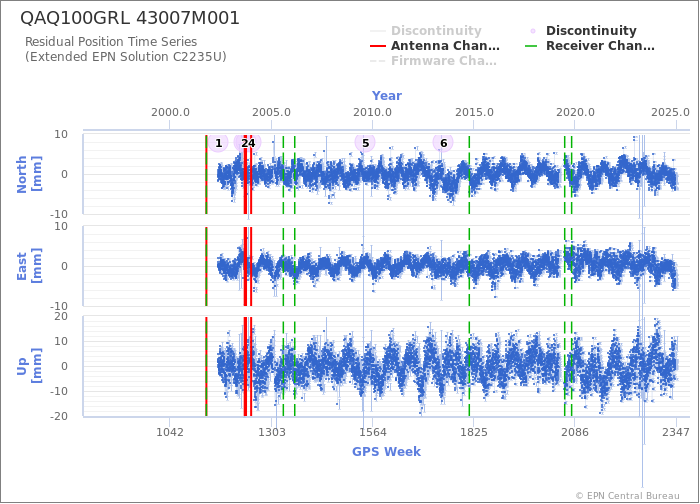Screen dimensions: 700x504
Task: Click the Up axis 20 tick label
Action: (x=61, y=317)
